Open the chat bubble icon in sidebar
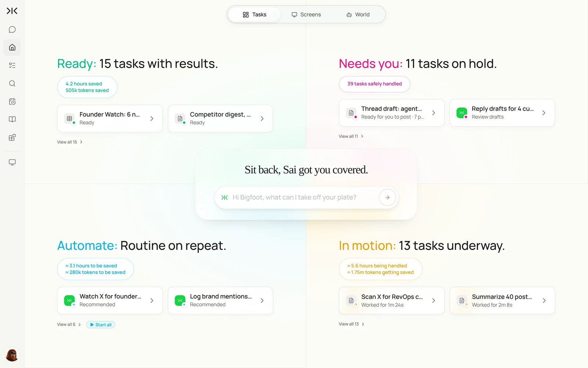This screenshot has height=368, width=588. [x=12, y=29]
